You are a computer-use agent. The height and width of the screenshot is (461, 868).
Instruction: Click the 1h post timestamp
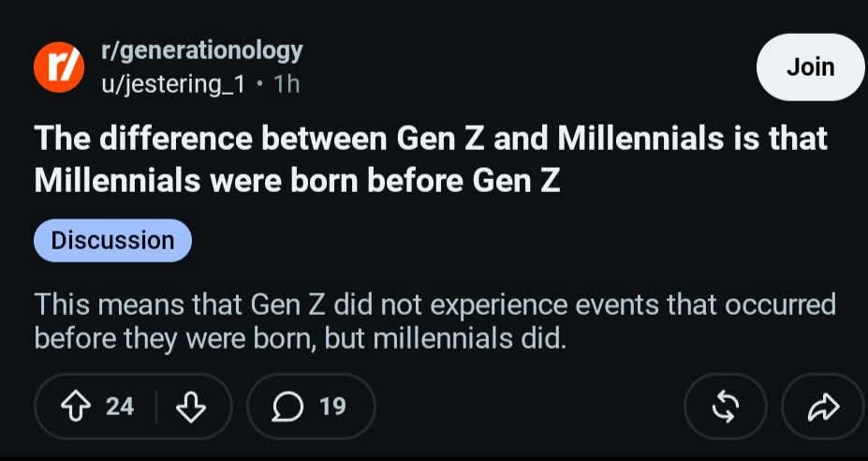[287, 84]
